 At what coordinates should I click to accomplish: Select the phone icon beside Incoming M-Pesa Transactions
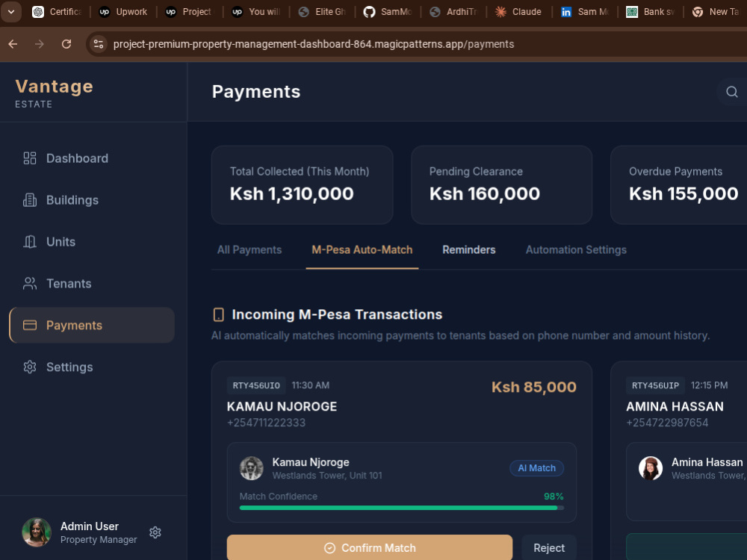tap(218, 314)
